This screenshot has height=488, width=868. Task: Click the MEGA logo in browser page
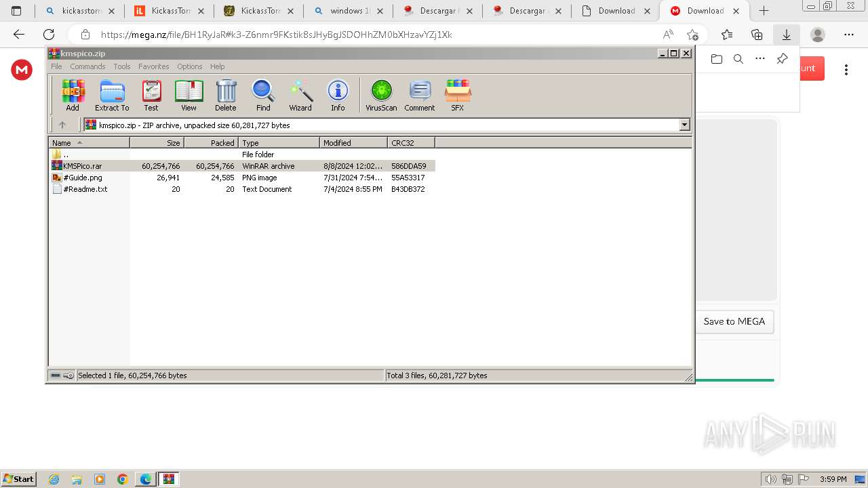(22, 69)
